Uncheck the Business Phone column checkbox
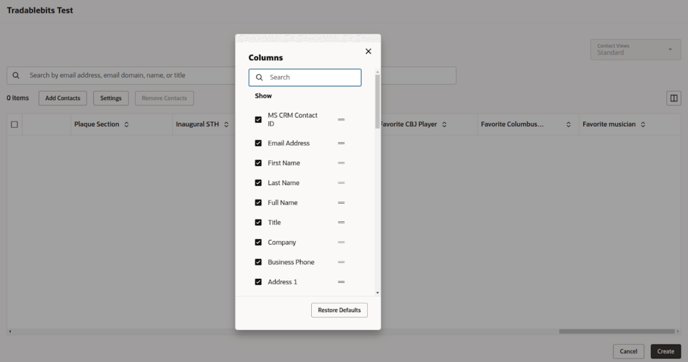688x362 pixels. pyautogui.click(x=258, y=262)
